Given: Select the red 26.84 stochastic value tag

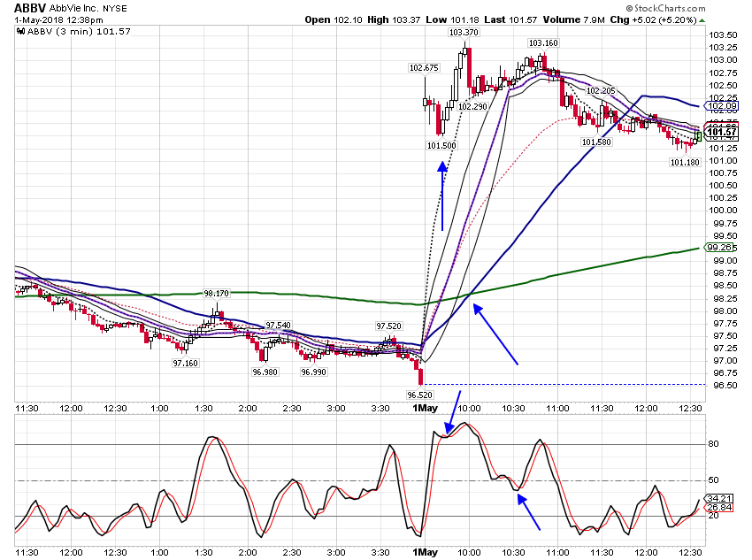Looking at the screenshot, I should point(719,507).
